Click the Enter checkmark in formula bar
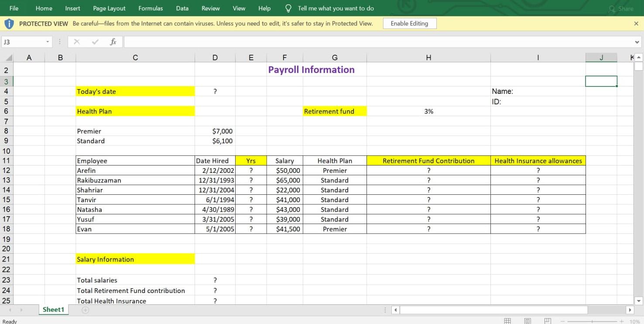 click(95, 42)
